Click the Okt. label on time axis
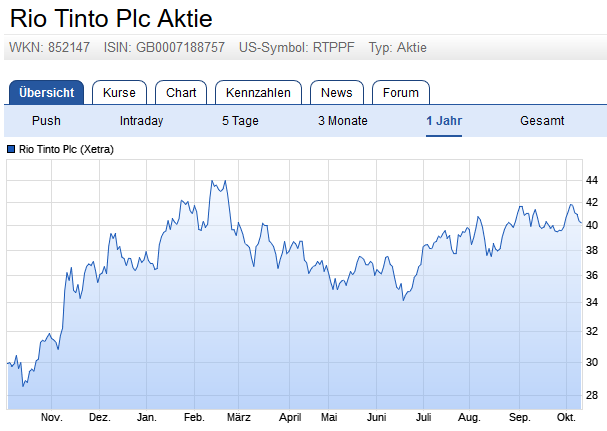This screenshot has width=607, height=431. (566, 417)
